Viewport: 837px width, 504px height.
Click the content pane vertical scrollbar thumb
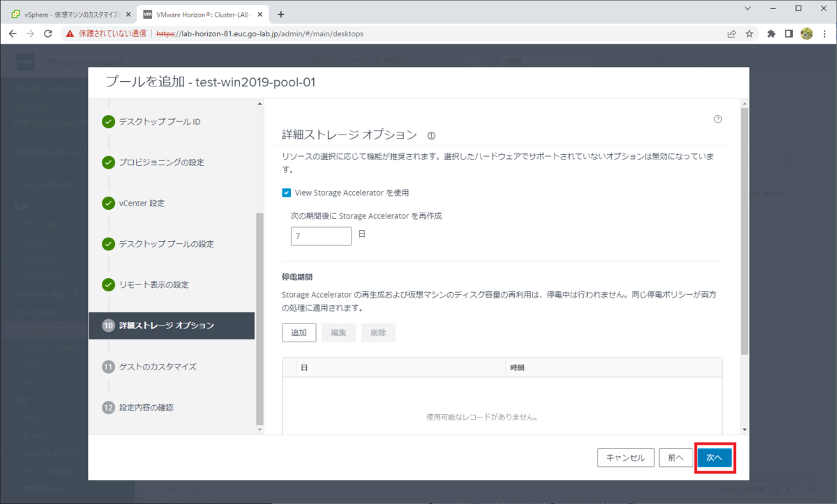coord(745,230)
